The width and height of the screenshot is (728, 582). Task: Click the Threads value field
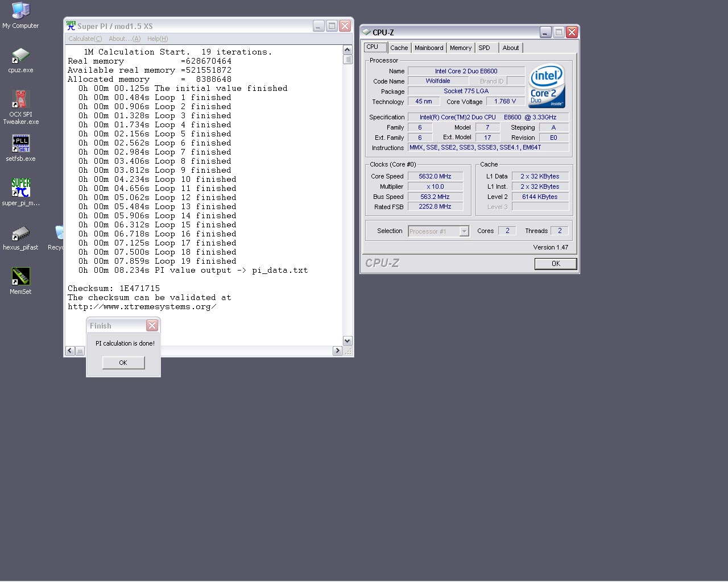coord(560,231)
